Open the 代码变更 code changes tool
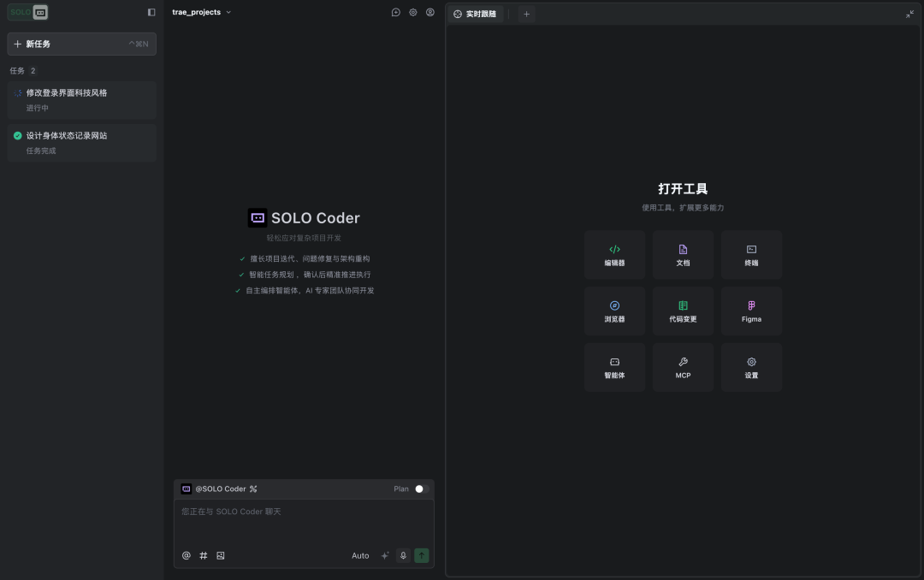Image resolution: width=924 pixels, height=580 pixels. (x=683, y=311)
